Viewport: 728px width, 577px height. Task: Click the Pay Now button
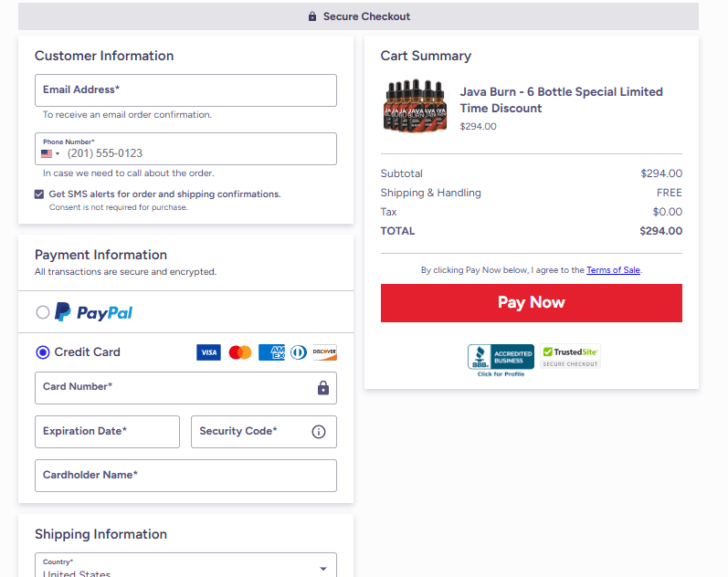(x=531, y=303)
